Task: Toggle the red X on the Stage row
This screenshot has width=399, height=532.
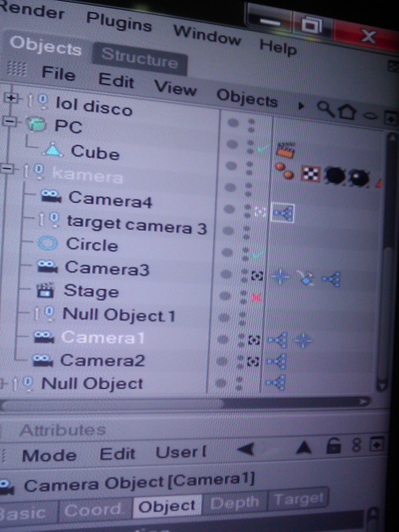Action: 257,297
